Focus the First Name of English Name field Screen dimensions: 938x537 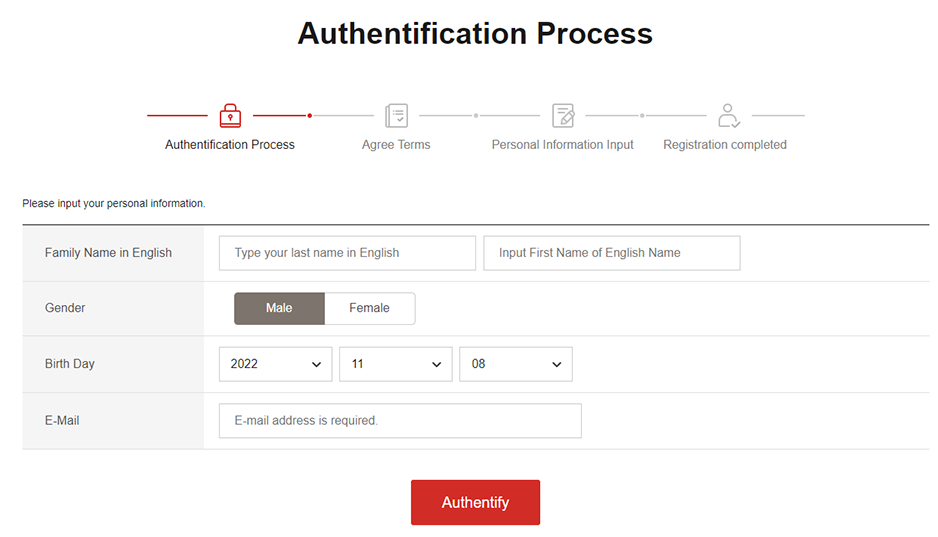(611, 253)
